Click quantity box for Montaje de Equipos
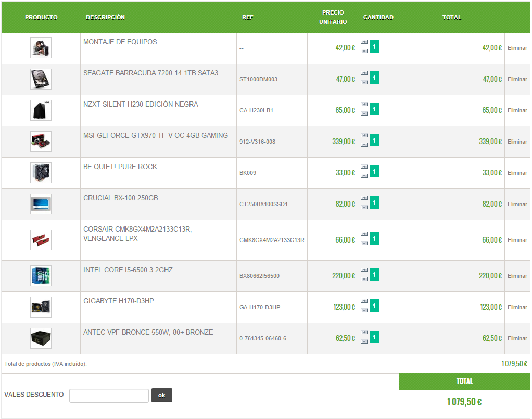Viewport: 532px width, 419px height. (374, 46)
